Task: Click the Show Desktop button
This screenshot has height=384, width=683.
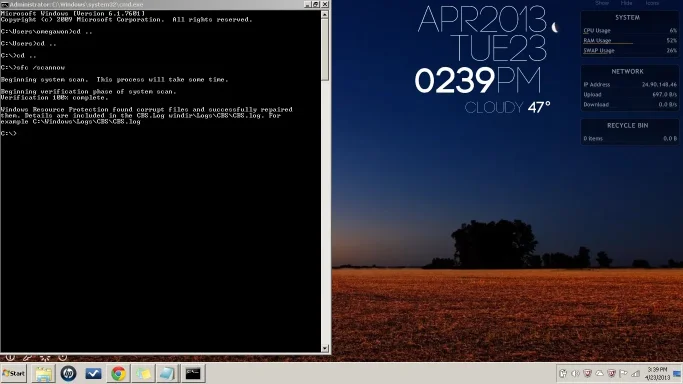Action: tap(677, 374)
